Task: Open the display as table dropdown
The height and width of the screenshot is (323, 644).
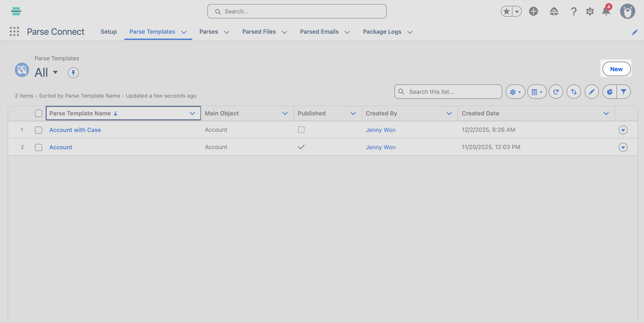Action: (537, 92)
